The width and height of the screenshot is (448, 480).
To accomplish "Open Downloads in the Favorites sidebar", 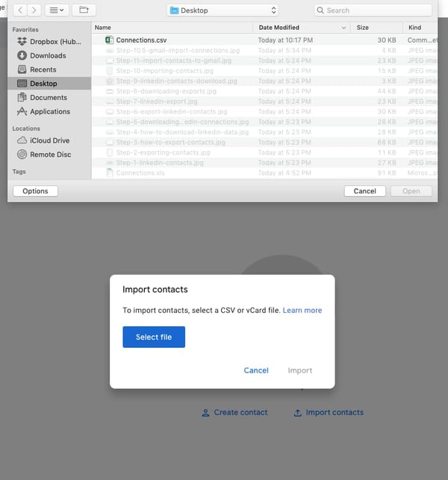I will pyautogui.click(x=47, y=56).
